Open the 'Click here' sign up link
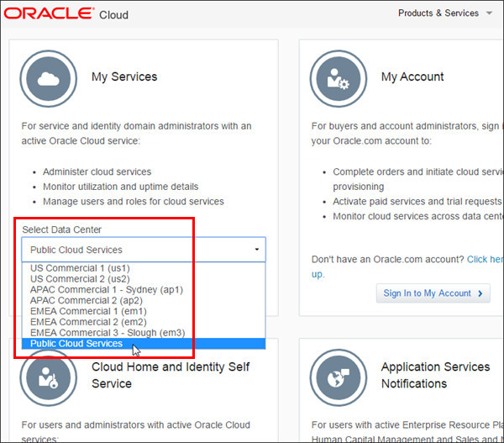Screen dimensions: 504x443 click(485, 259)
